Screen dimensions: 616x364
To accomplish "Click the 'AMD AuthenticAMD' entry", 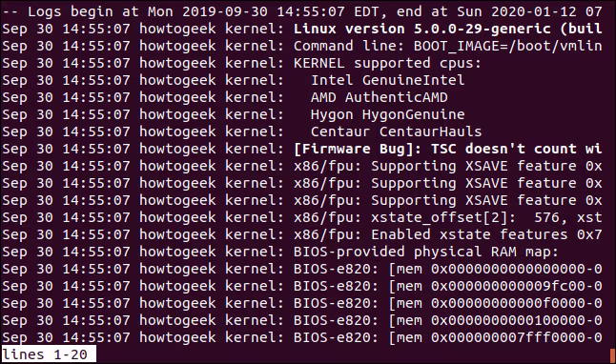I will [380, 97].
